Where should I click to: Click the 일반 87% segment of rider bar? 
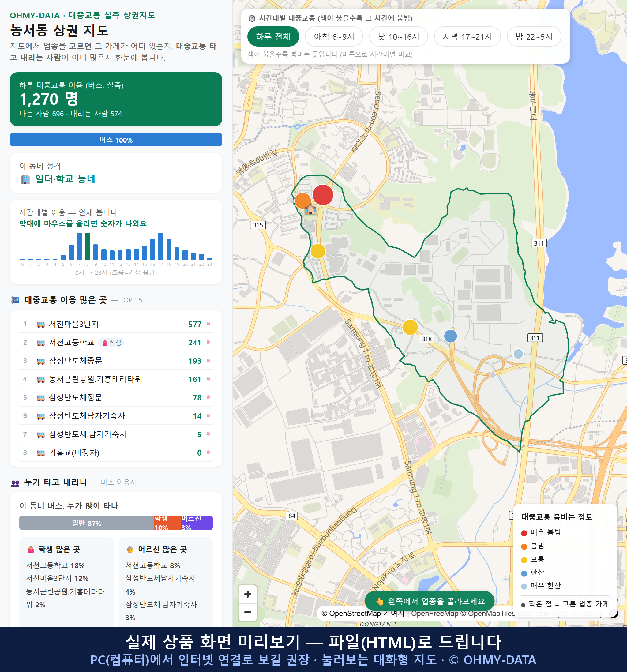(87, 523)
